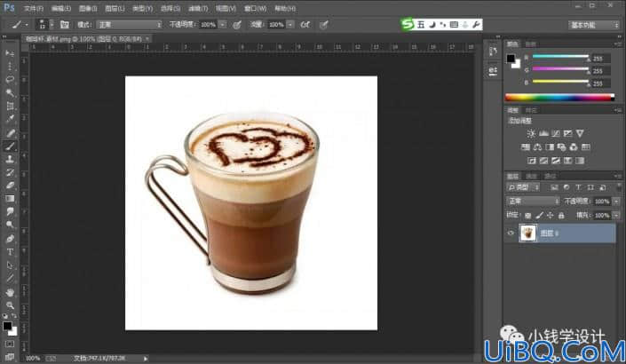Open the opacity 不透明度 arrow in options bar
The image size is (626, 364).
point(222,25)
